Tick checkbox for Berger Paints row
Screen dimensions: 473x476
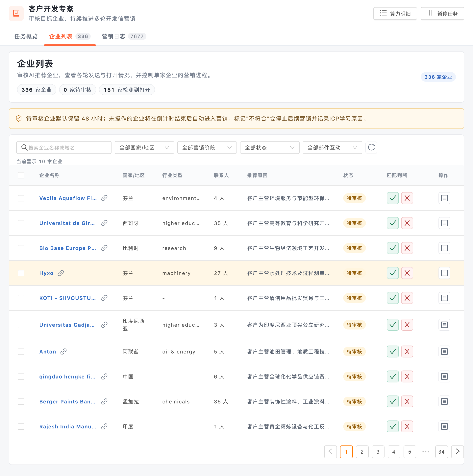pos(21,402)
